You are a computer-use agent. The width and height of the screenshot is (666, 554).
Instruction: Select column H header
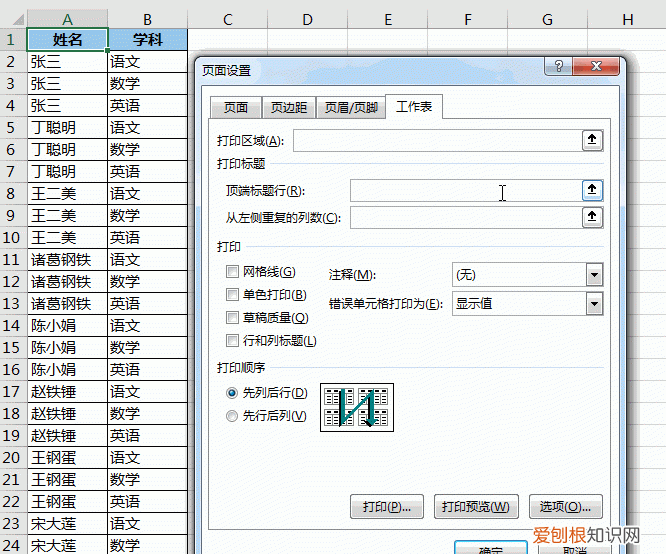tap(627, 20)
